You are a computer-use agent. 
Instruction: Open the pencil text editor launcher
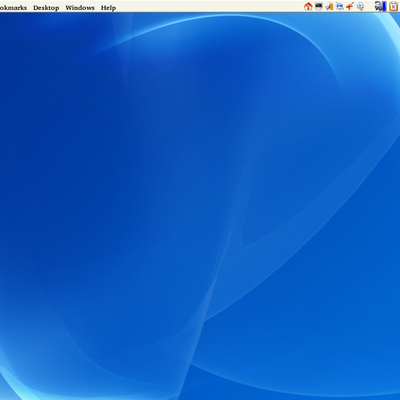coord(329,6)
